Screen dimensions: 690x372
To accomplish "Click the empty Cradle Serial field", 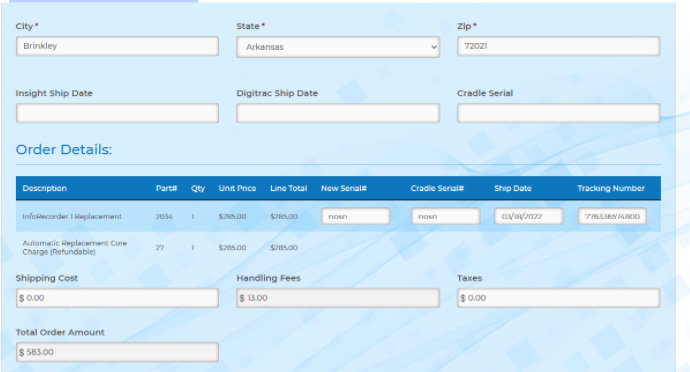I will 558,113.
